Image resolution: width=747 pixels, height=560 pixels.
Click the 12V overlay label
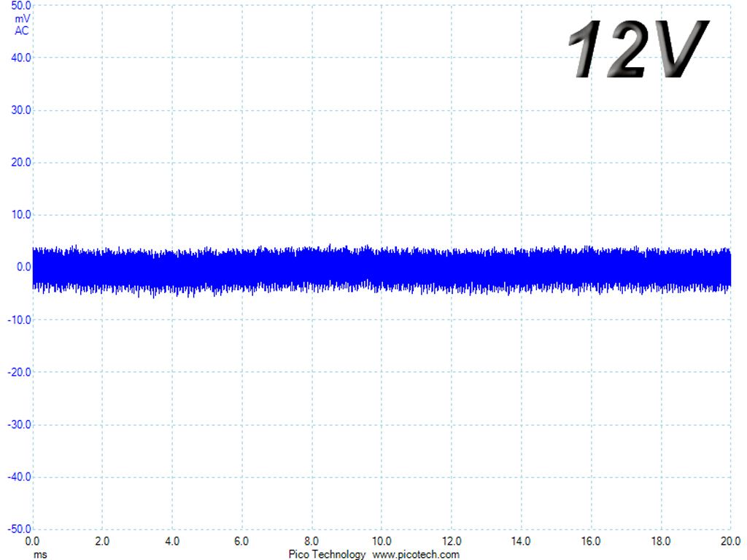[638, 49]
